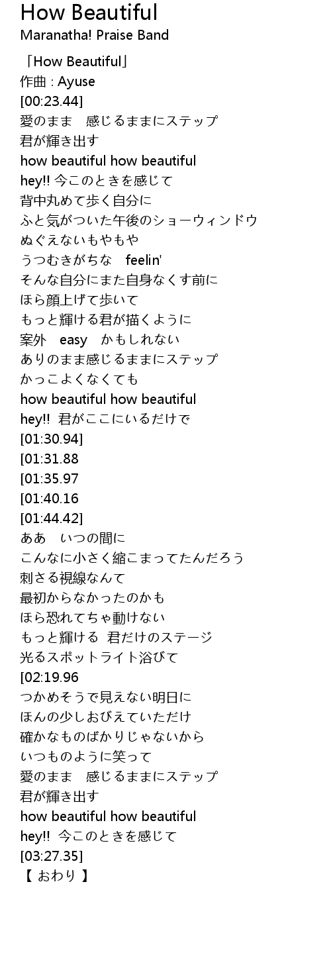Select the lyric 'いつものように笑って'

86,757
